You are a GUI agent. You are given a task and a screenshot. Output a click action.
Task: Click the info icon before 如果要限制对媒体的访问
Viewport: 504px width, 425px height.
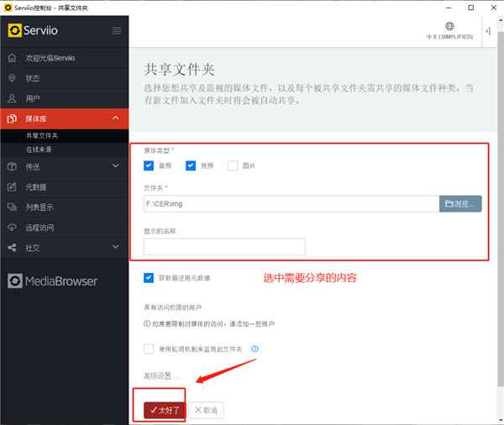[x=147, y=323]
